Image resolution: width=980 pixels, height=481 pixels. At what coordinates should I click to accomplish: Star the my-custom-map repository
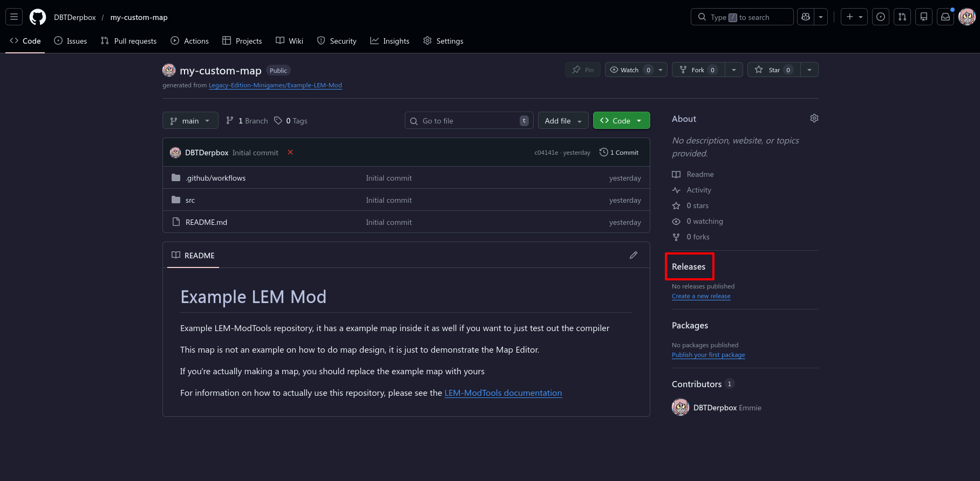[x=773, y=70]
